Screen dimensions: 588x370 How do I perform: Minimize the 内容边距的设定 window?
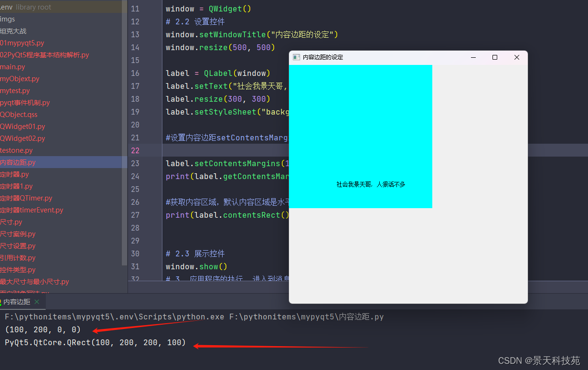[x=473, y=57]
